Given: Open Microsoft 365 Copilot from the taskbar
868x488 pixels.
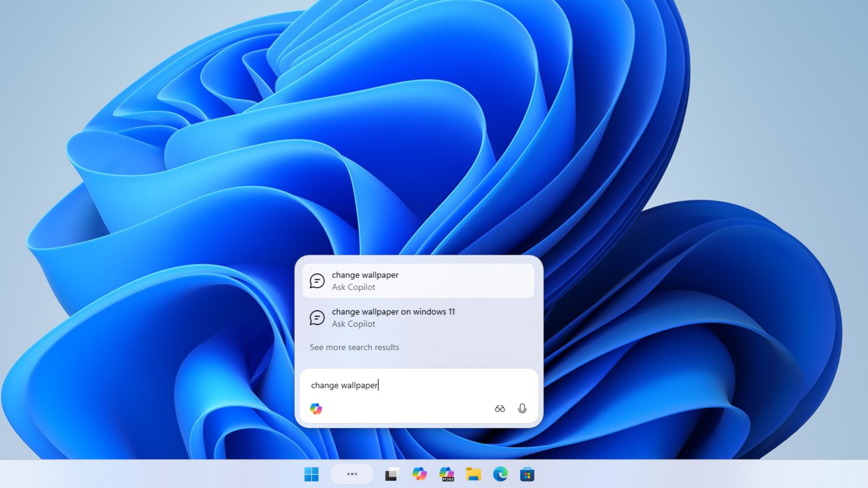Looking at the screenshot, I should click(447, 474).
